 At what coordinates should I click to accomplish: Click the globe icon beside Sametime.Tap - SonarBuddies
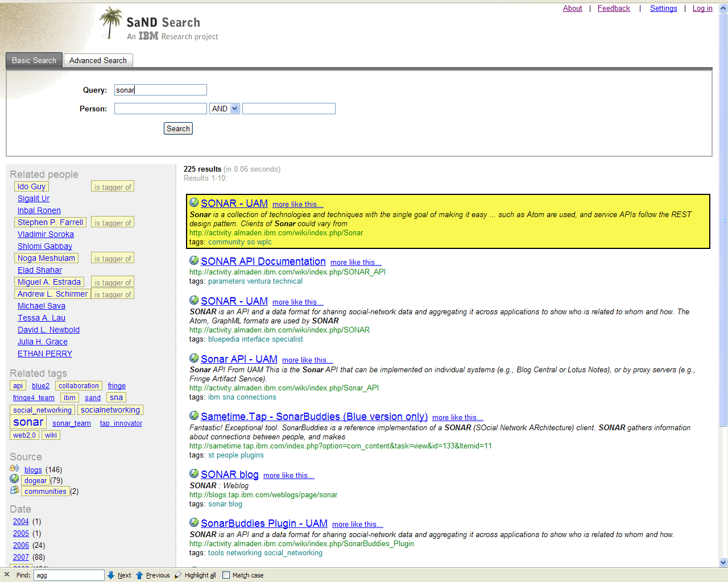coord(194,416)
